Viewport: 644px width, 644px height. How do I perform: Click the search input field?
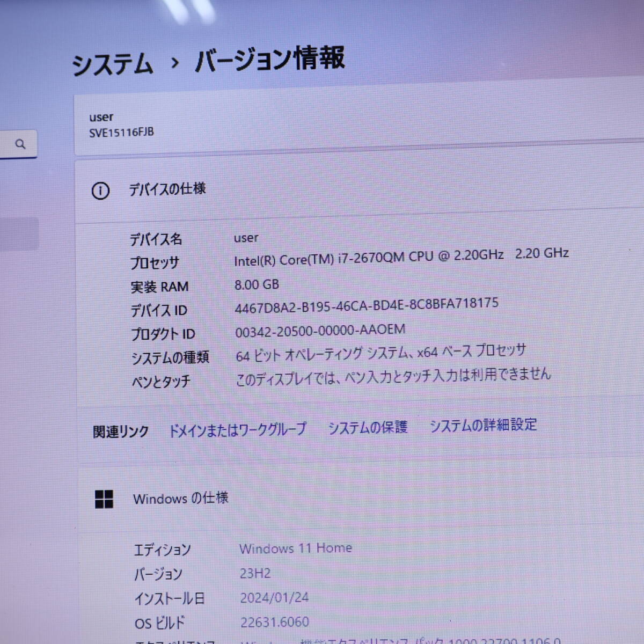(x=18, y=144)
